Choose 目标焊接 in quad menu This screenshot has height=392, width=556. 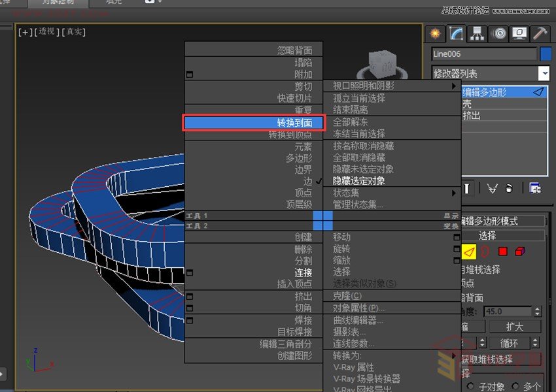[x=254, y=332]
